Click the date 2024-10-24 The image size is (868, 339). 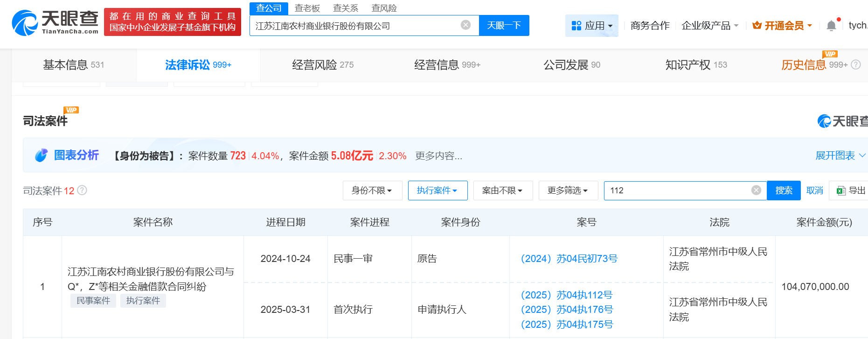pyautogui.click(x=285, y=259)
